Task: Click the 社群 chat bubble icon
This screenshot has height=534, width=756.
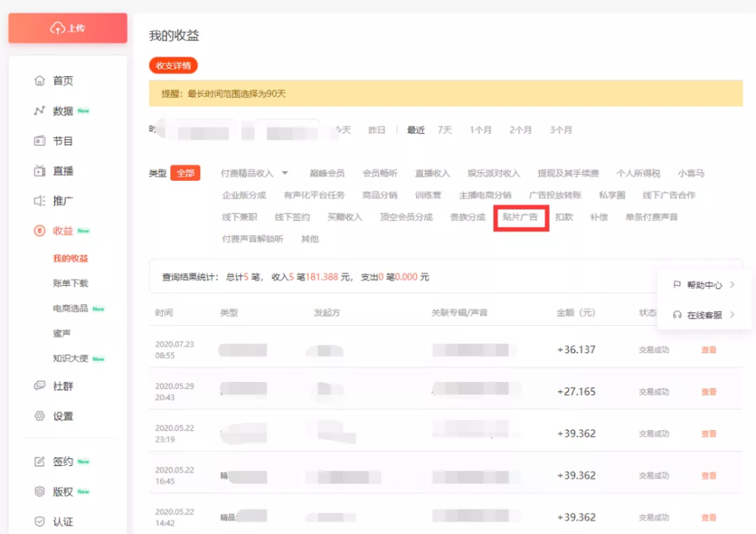Action: [x=39, y=386]
